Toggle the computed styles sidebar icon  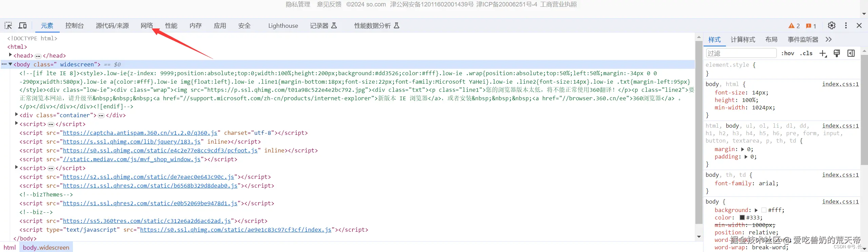(851, 53)
